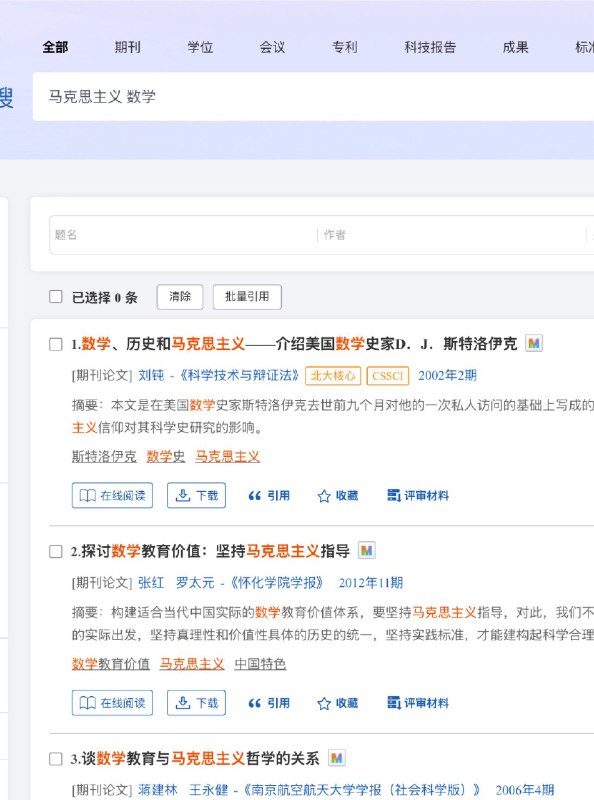Click the M badge icon beside result 3 title

tap(336, 758)
